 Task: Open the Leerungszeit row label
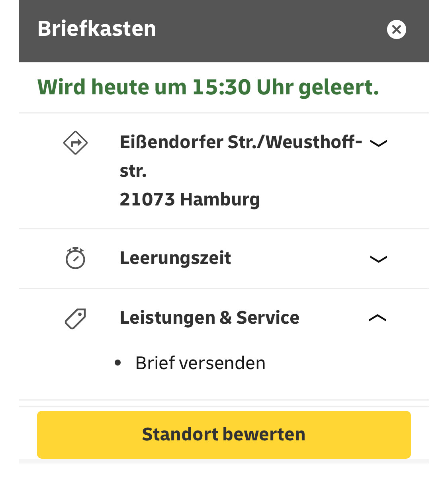175,258
